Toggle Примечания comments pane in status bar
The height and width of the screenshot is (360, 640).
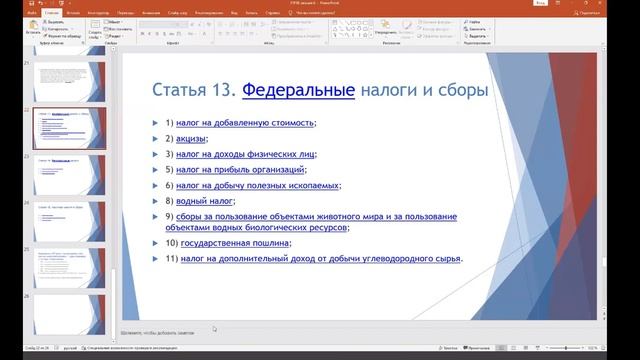tap(476, 348)
